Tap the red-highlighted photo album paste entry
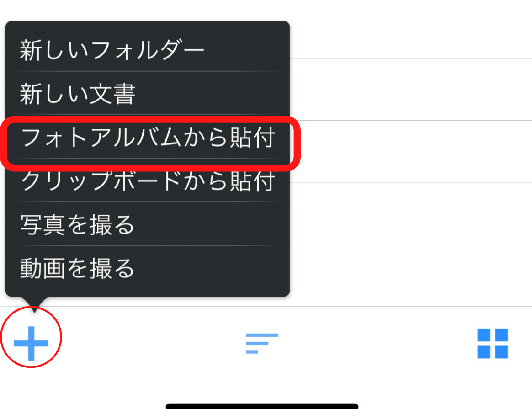The height and width of the screenshot is (409, 532). [x=150, y=143]
